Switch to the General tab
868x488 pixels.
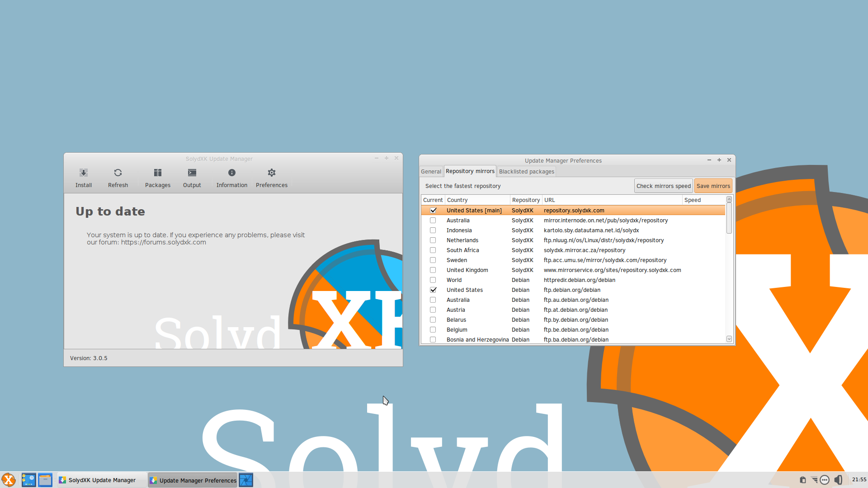click(431, 172)
